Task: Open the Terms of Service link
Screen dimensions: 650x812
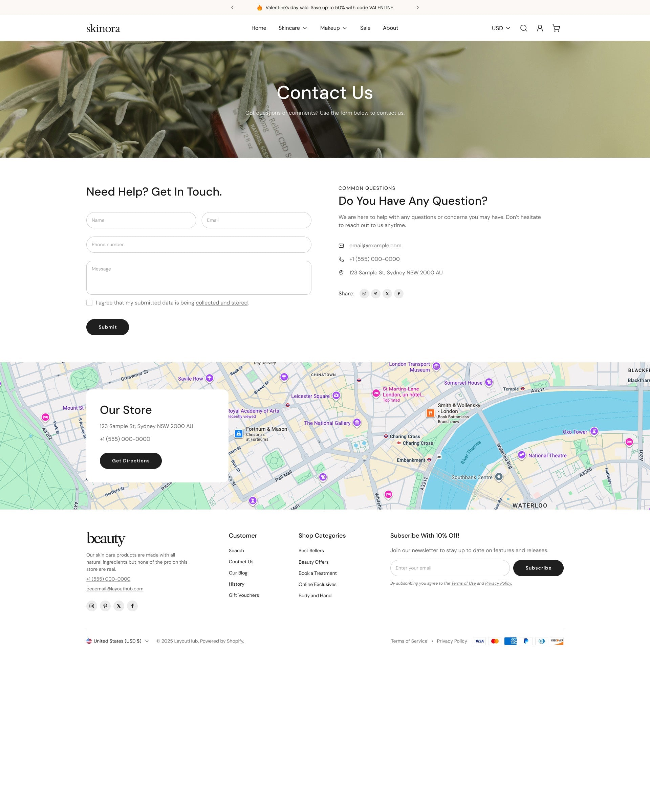Action: pyautogui.click(x=409, y=641)
